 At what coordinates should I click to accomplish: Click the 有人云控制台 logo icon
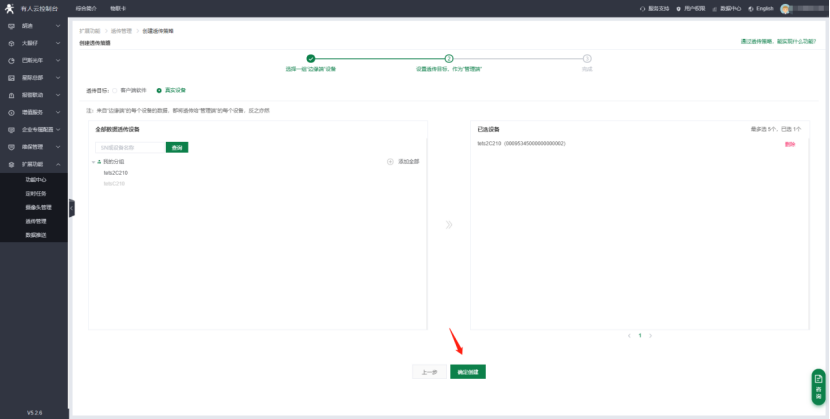click(x=10, y=8)
